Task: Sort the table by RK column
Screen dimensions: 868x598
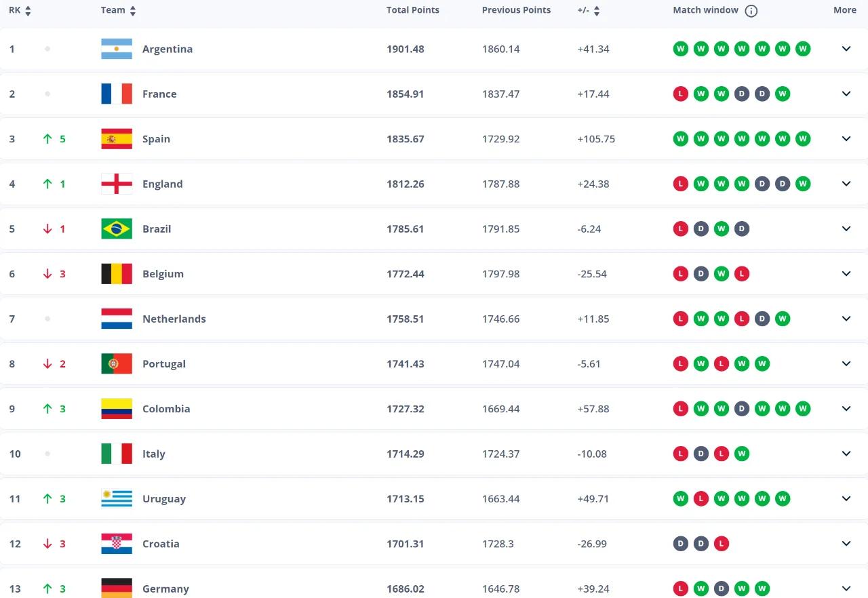Action: pos(20,10)
